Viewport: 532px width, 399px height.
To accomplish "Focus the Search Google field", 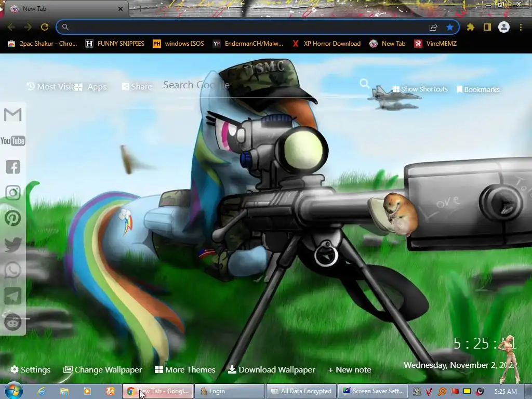I will [258, 85].
